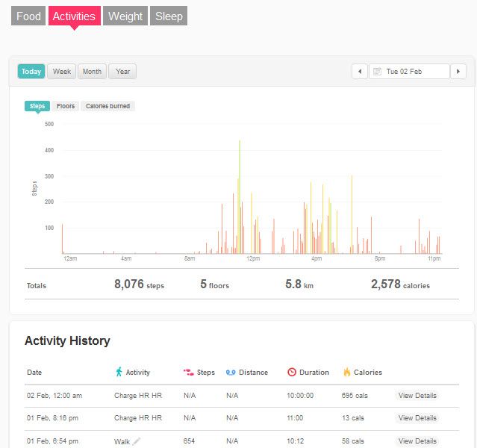Open the Food tab
Viewport: 477px width, 448px height.
(28, 16)
